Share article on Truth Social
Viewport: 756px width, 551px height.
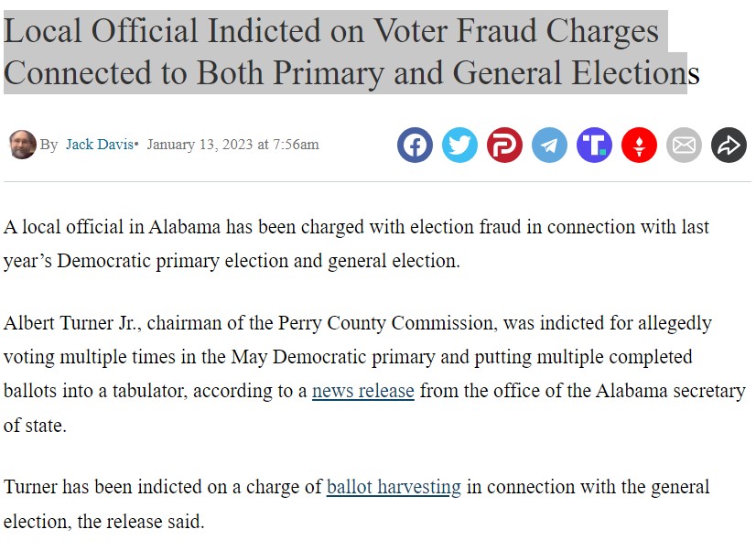tap(594, 145)
